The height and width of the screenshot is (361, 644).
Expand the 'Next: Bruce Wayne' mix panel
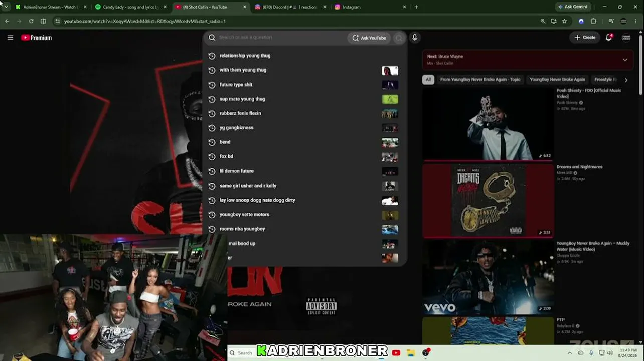click(x=625, y=60)
